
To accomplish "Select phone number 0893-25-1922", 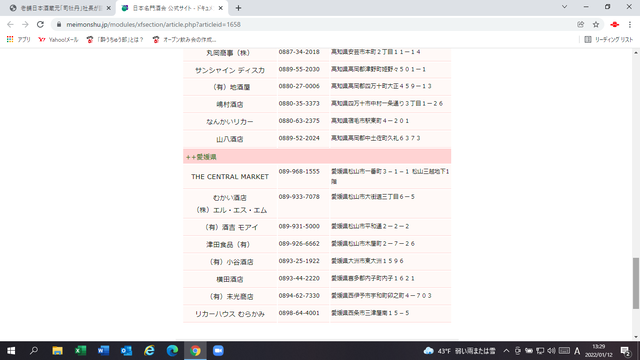I will click(299, 261).
